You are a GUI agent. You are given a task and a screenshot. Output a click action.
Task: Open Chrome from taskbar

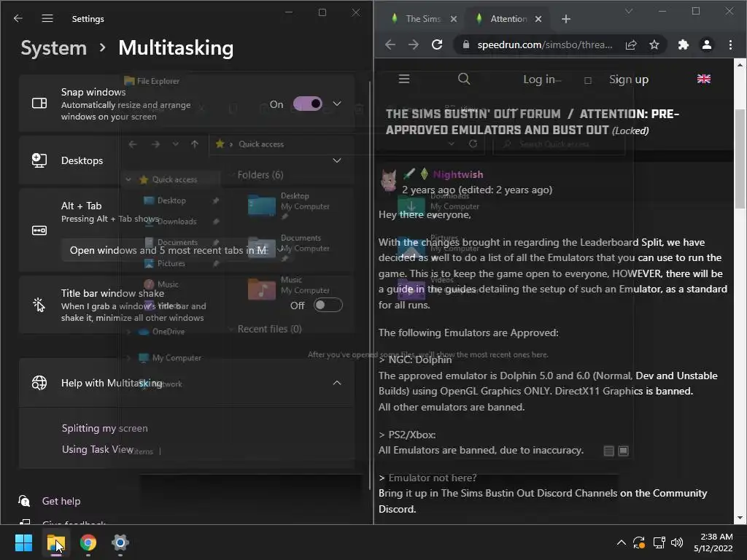tap(88, 542)
